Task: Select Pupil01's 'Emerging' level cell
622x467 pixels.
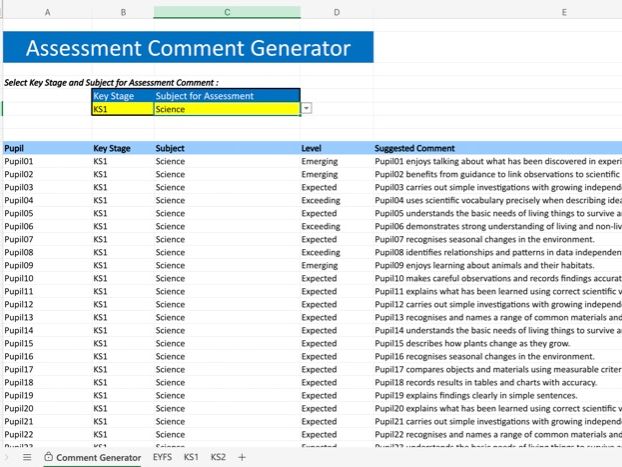Action: [336, 161]
